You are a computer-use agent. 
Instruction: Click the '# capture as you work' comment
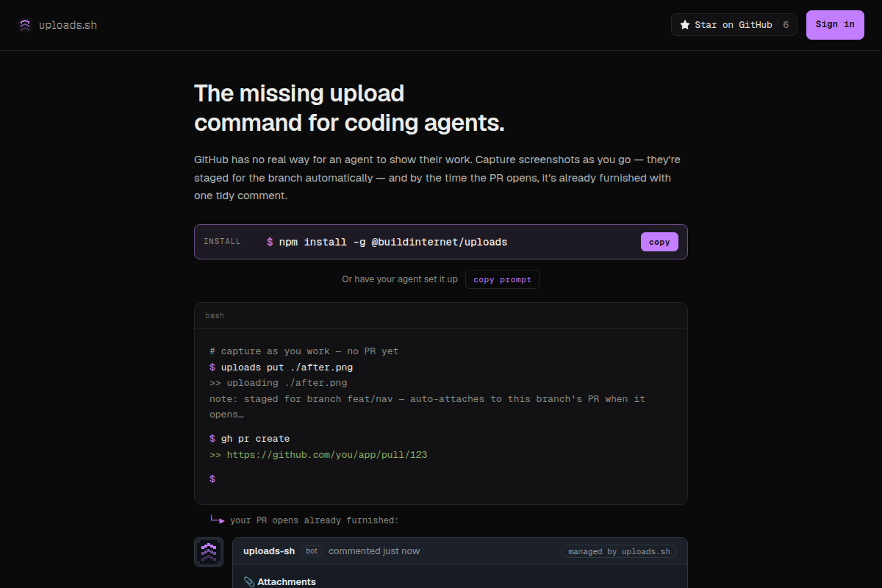coord(304,351)
